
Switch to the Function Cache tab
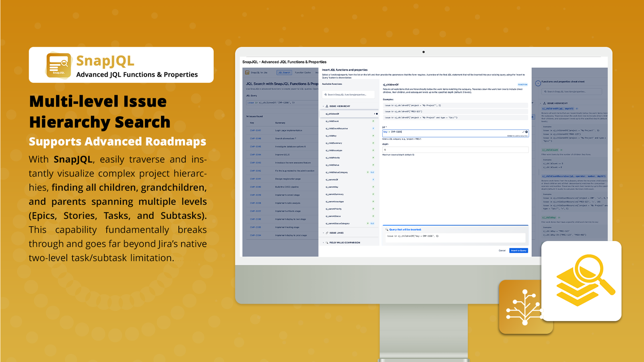click(x=303, y=72)
